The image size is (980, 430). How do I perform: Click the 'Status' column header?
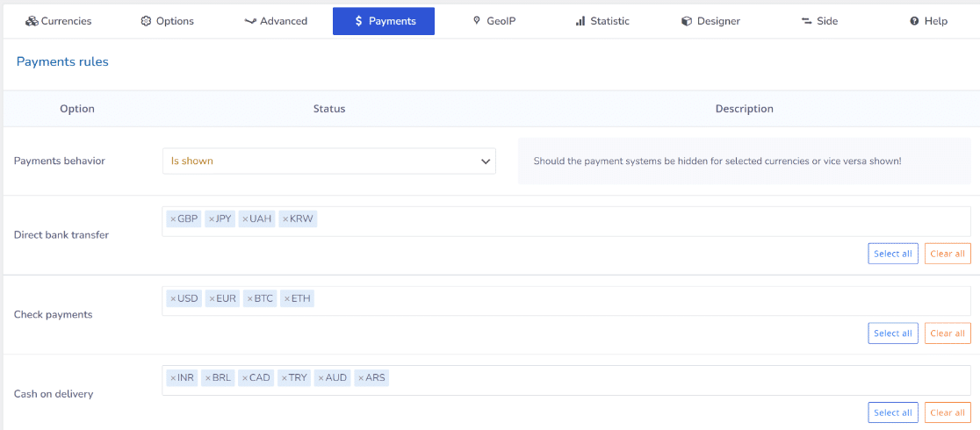pos(329,109)
